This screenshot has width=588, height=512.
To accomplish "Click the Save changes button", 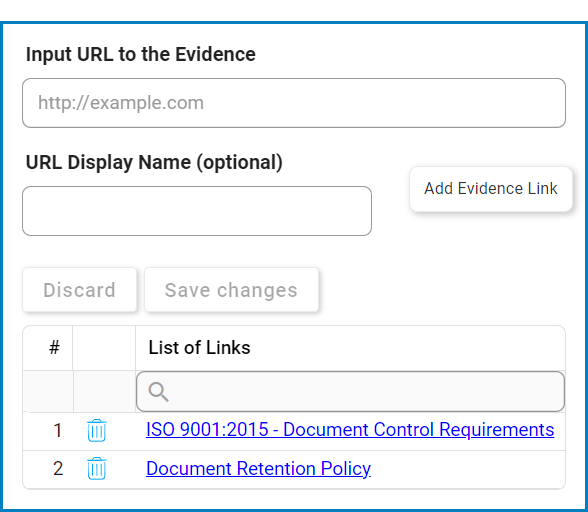I will pyautogui.click(x=231, y=290).
